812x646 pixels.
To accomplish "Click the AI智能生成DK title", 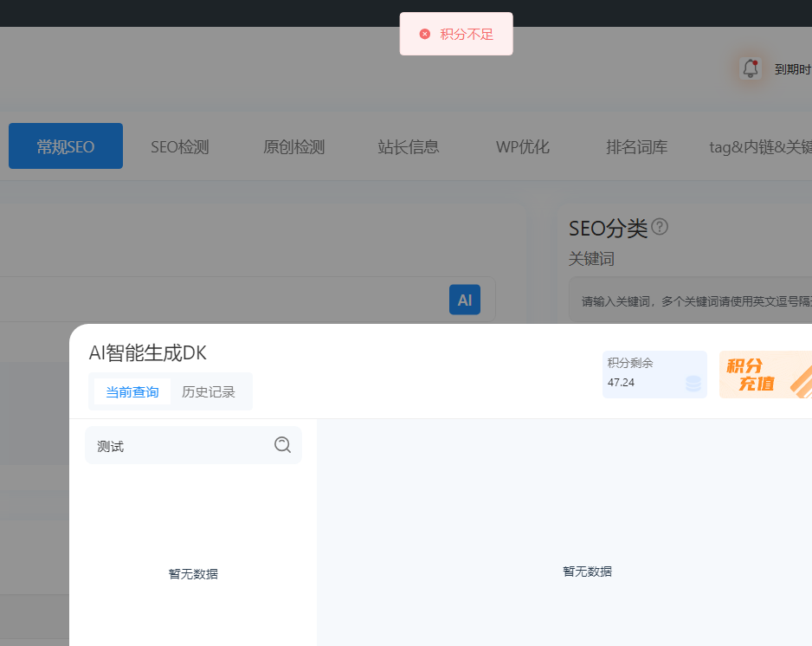I will coord(147,352).
